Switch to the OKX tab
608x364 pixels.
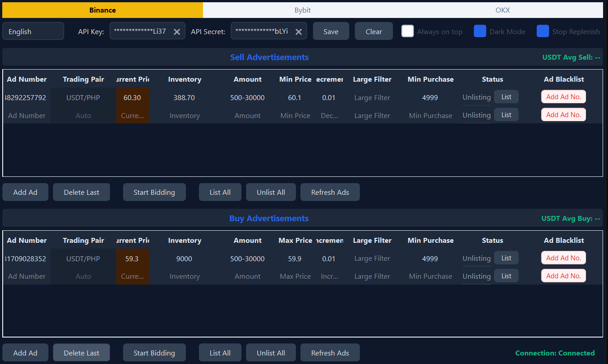[502, 10]
